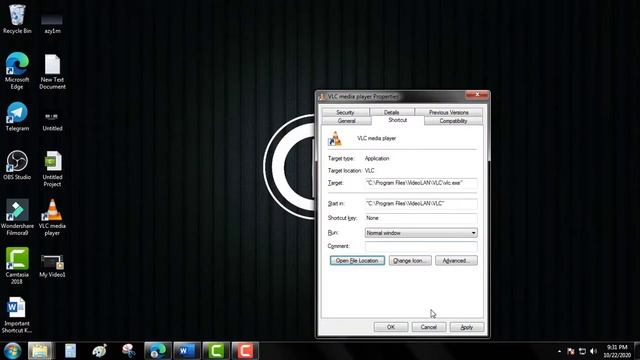Switch to the Compatibility tab

(x=453, y=121)
